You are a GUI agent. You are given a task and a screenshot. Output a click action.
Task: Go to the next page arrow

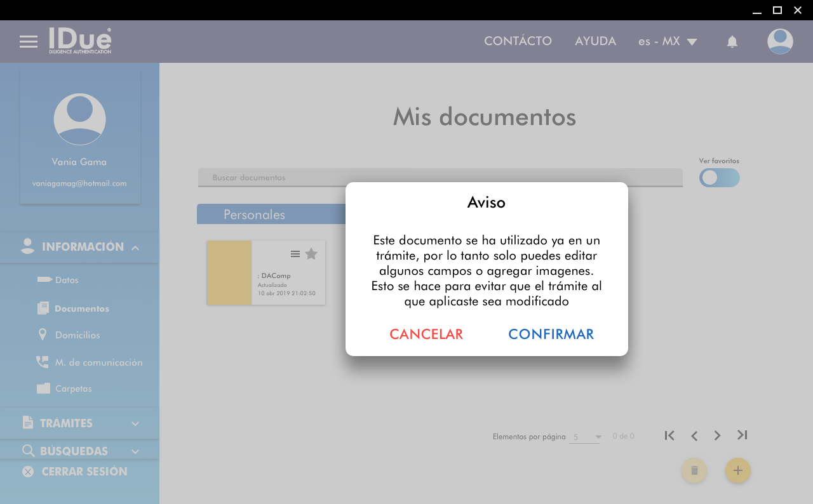718,435
